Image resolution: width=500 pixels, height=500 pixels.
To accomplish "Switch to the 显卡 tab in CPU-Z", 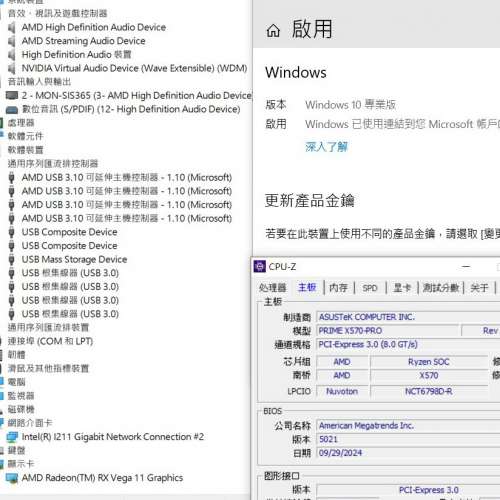I will (x=402, y=288).
